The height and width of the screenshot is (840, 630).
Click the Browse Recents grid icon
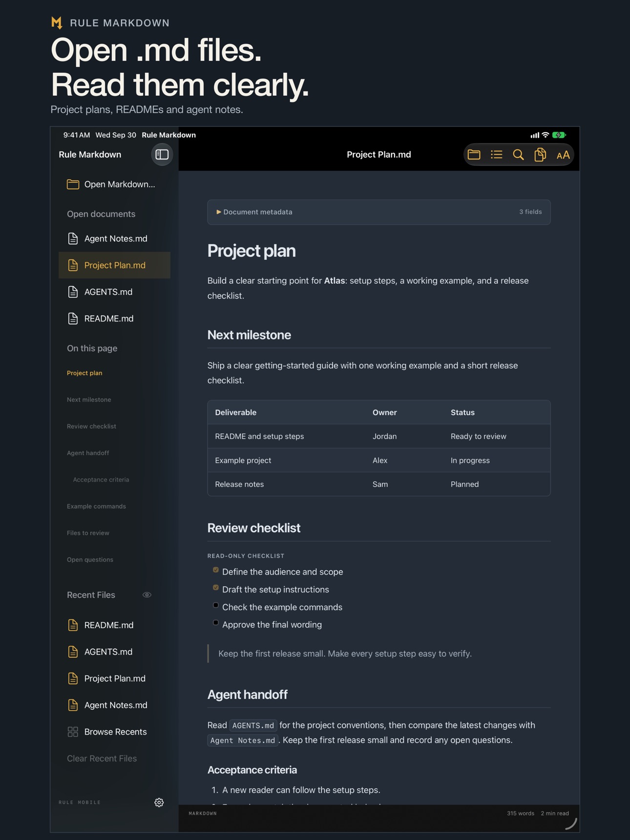click(x=73, y=732)
